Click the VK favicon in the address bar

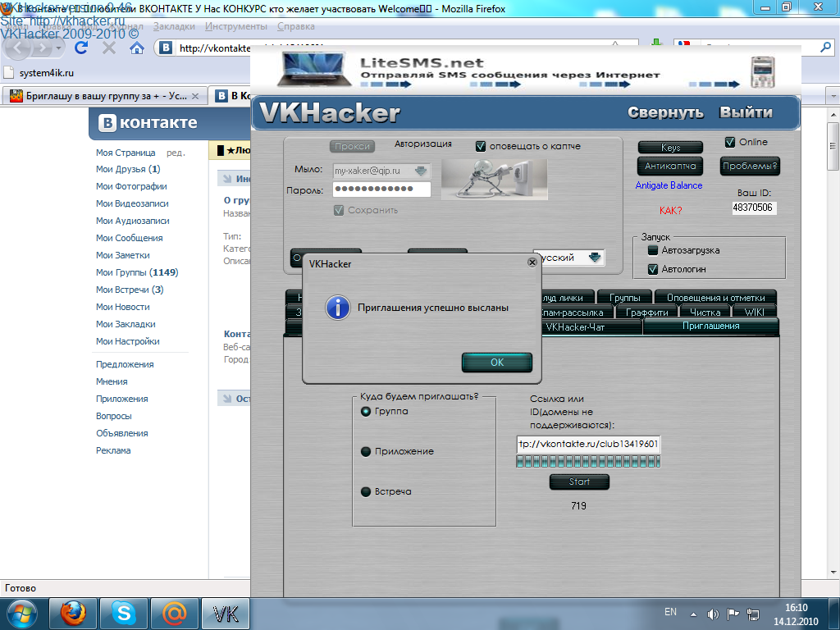point(166,48)
